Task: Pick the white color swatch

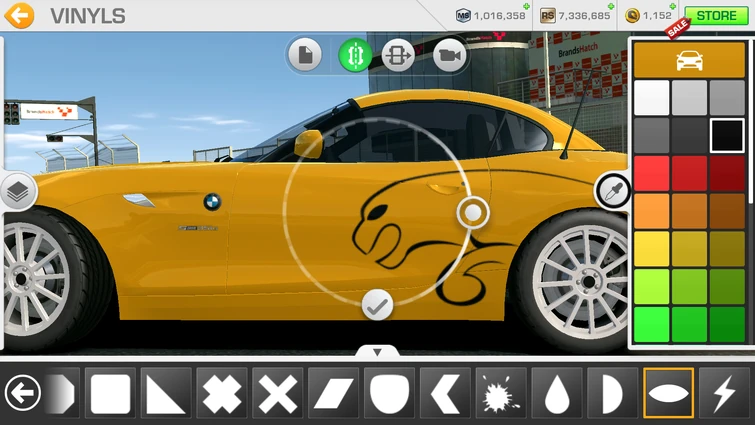Action: click(x=651, y=98)
